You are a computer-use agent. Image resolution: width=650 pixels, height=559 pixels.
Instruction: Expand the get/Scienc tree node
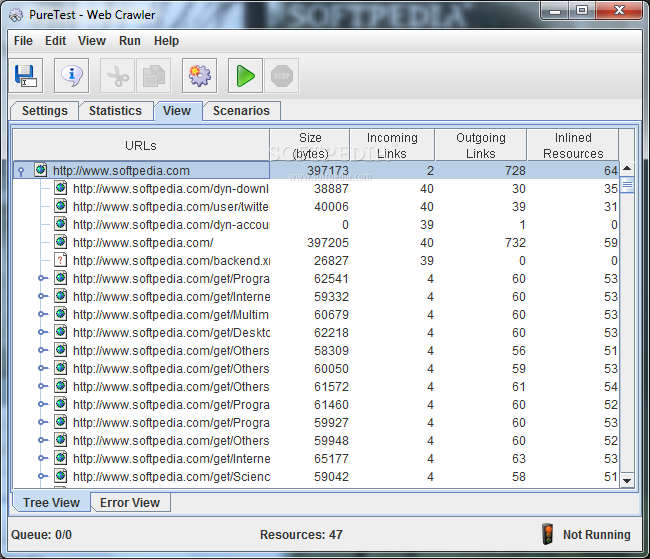pyautogui.click(x=42, y=476)
